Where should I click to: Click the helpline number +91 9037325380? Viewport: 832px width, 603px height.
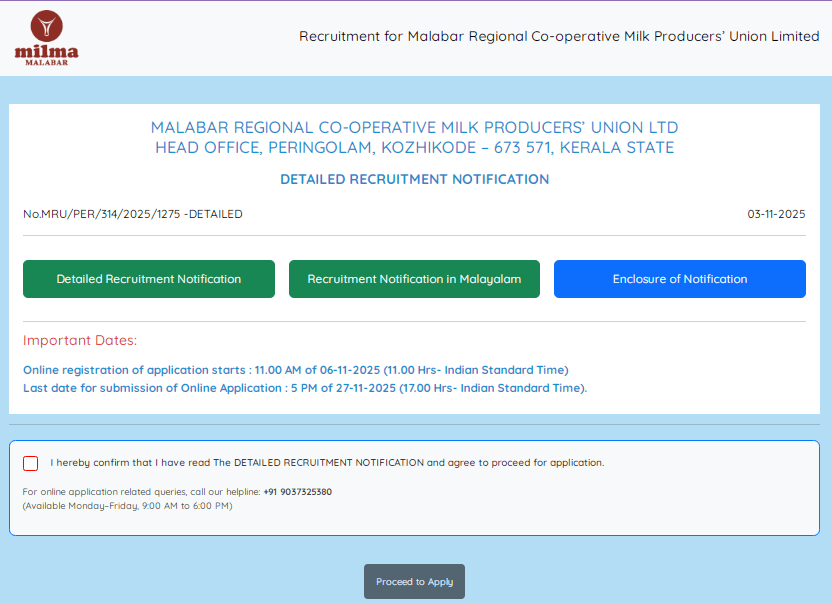point(297,491)
